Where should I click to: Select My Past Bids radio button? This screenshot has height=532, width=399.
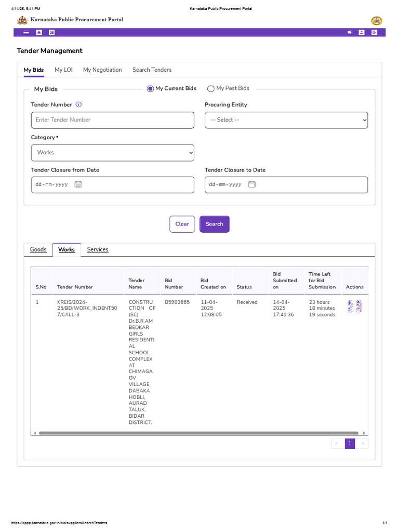(211, 88)
